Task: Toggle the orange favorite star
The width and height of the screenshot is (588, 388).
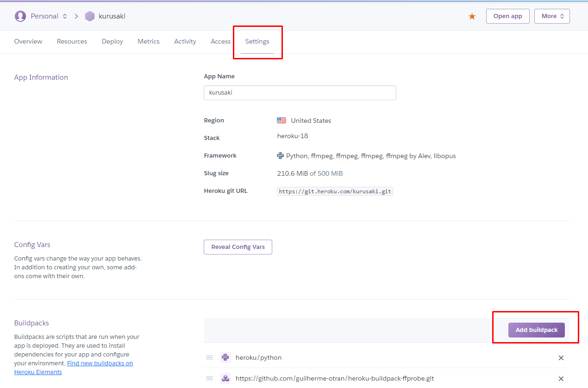Action: click(472, 16)
